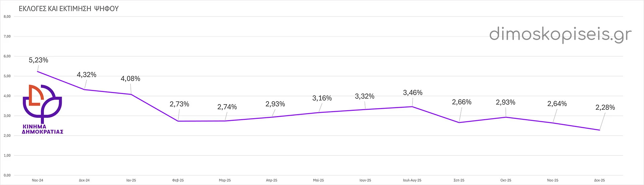
Task: Select the Ιουλ-Αυγ-25 axis label
Action: point(412,180)
